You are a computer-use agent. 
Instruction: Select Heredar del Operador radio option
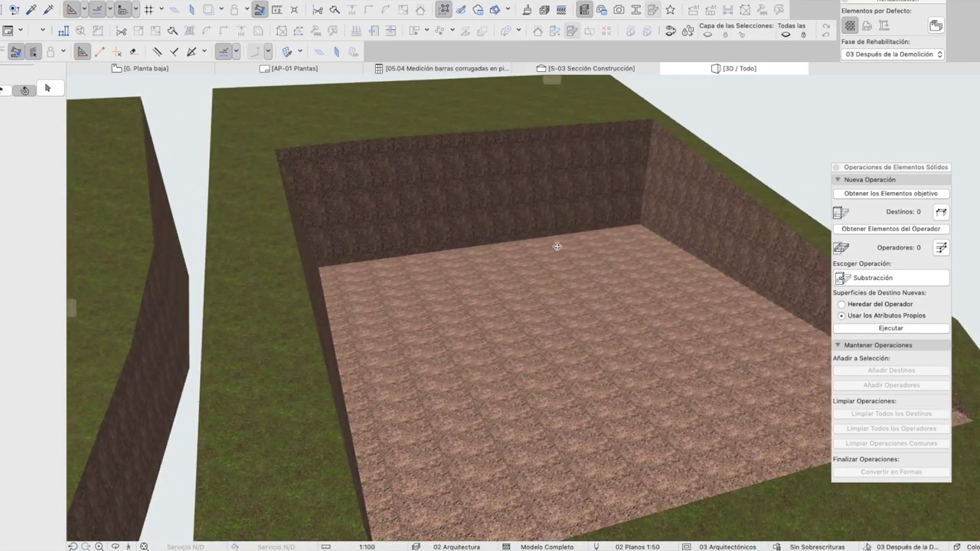pos(841,305)
